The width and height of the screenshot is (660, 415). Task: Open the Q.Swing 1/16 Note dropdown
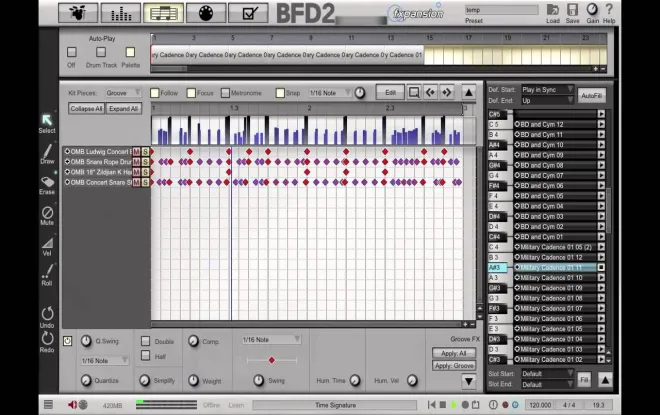[104, 360]
